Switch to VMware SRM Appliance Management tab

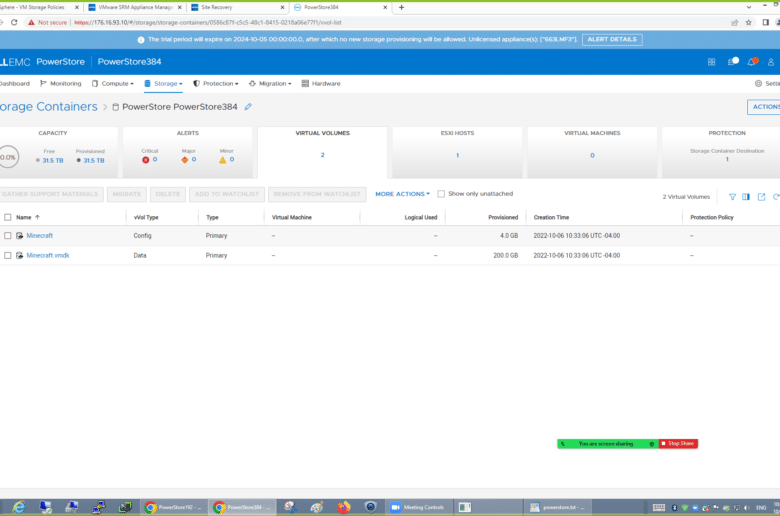pos(134,7)
